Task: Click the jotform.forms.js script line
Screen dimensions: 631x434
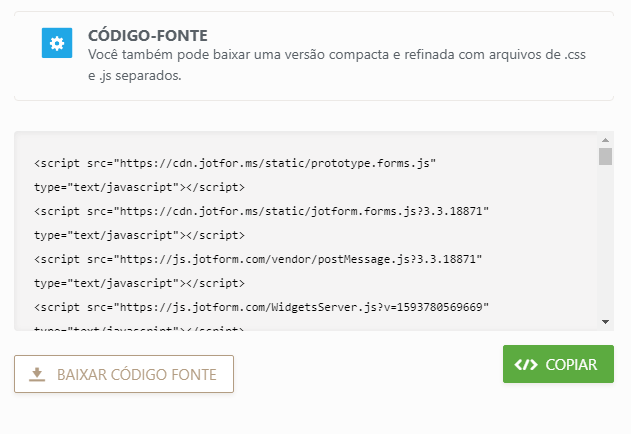Action: (260, 210)
